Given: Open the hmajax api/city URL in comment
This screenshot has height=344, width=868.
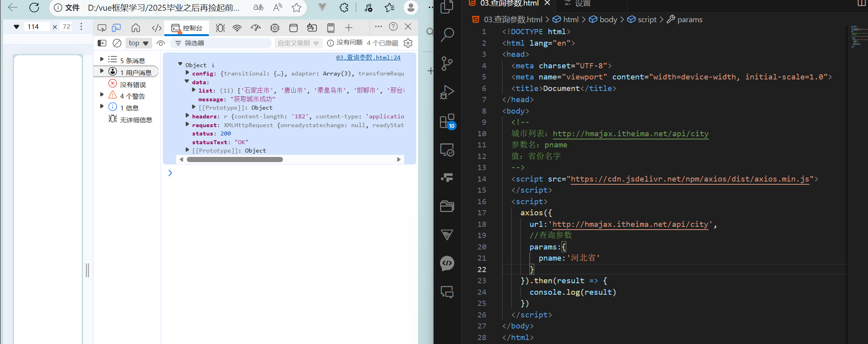Looking at the screenshot, I should point(631,134).
